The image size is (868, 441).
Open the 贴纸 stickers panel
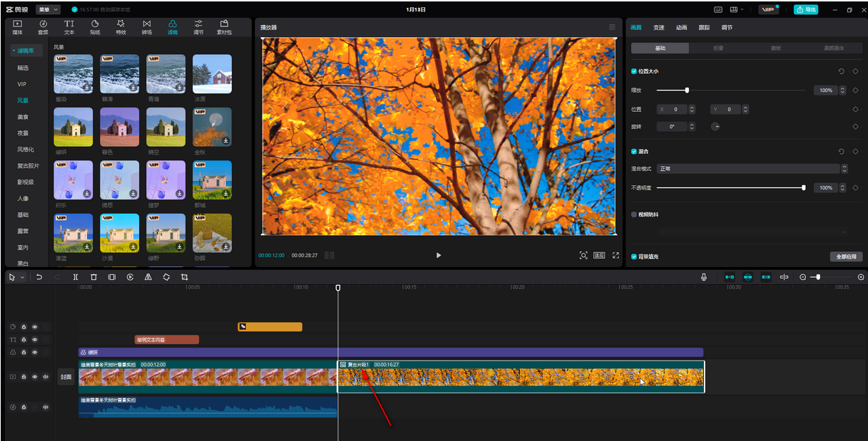point(95,27)
